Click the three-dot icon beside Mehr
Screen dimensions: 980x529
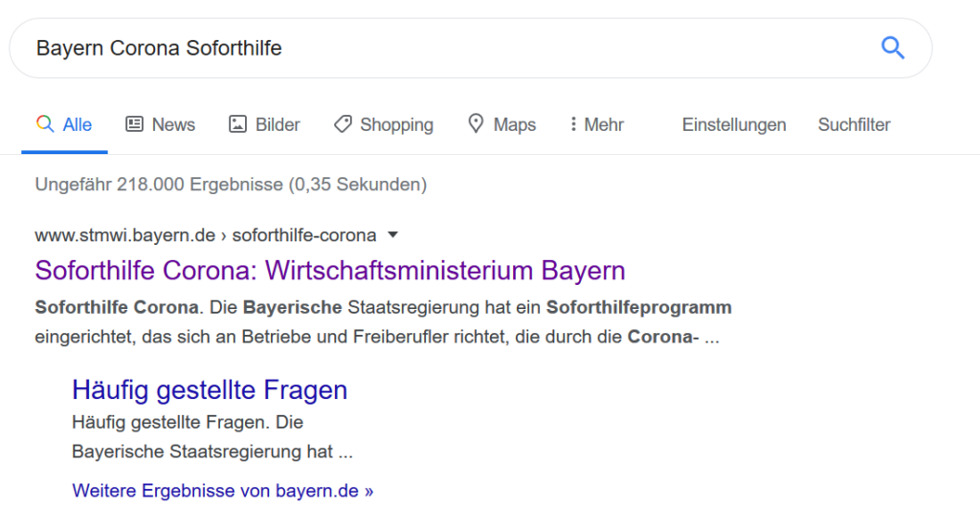click(573, 124)
